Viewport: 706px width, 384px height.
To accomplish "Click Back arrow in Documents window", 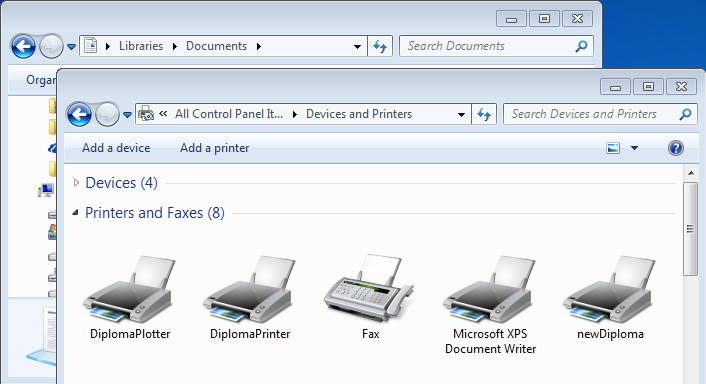I will (23, 46).
